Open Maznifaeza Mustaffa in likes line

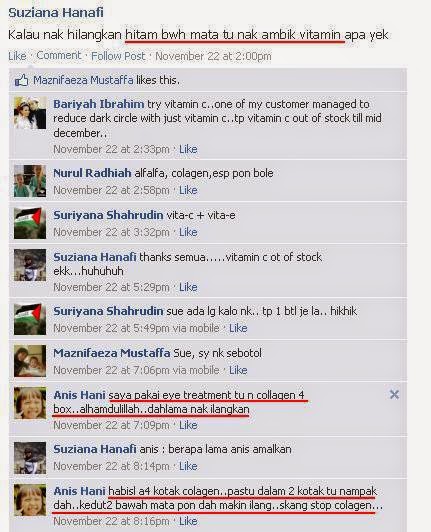click(x=83, y=80)
